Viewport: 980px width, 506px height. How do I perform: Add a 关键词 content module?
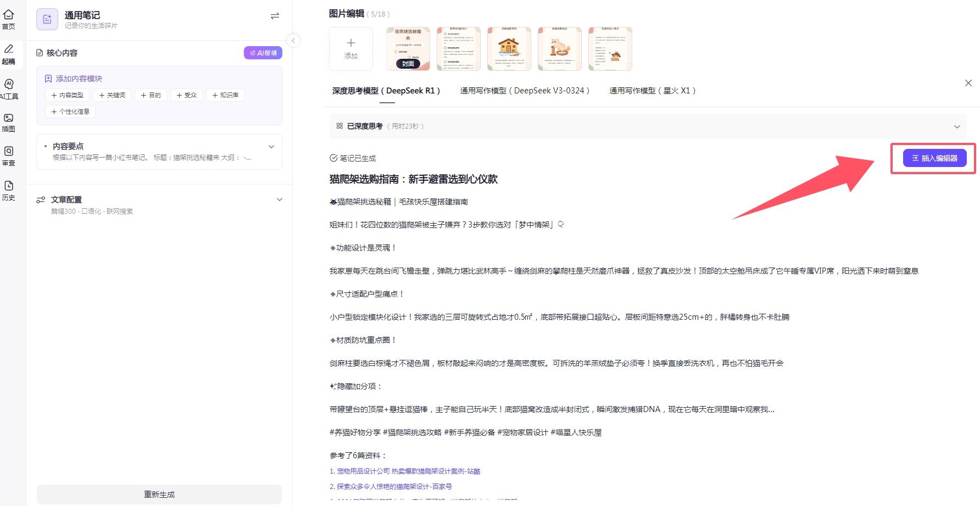112,95
